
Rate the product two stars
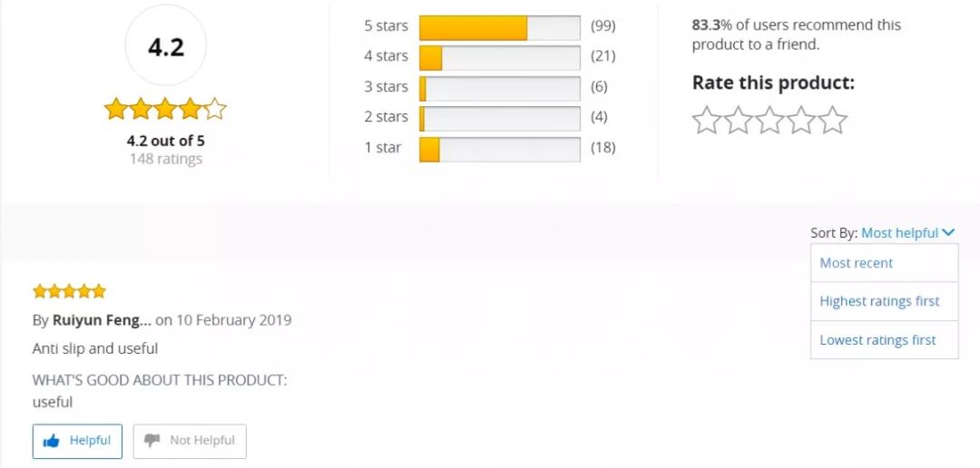coord(738,120)
